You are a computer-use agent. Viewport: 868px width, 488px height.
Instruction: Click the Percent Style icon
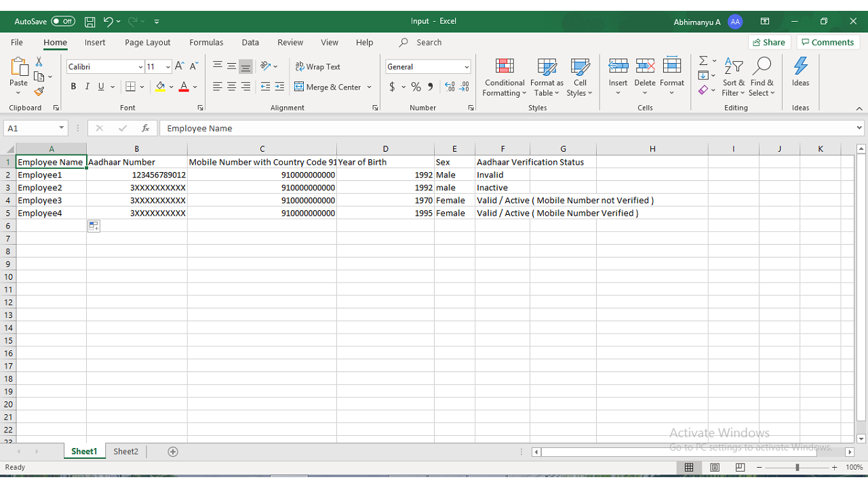click(416, 87)
